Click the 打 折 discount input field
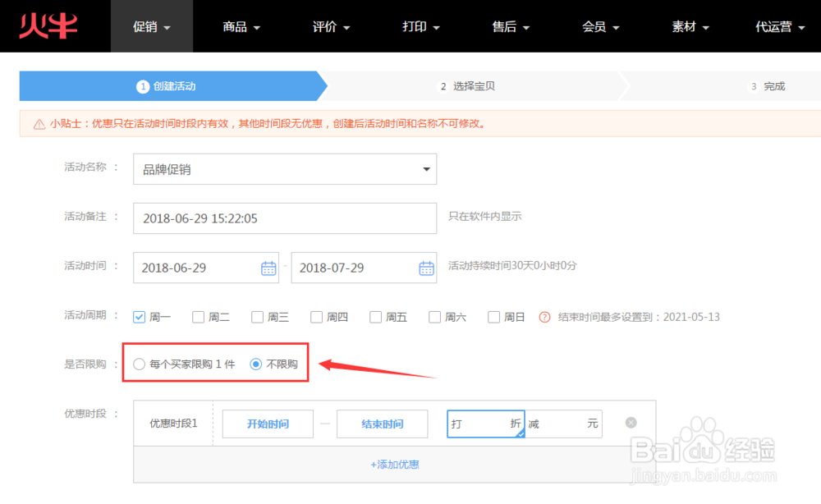The width and height of the screenshot is (821, 504). click(x=486, y=424)
